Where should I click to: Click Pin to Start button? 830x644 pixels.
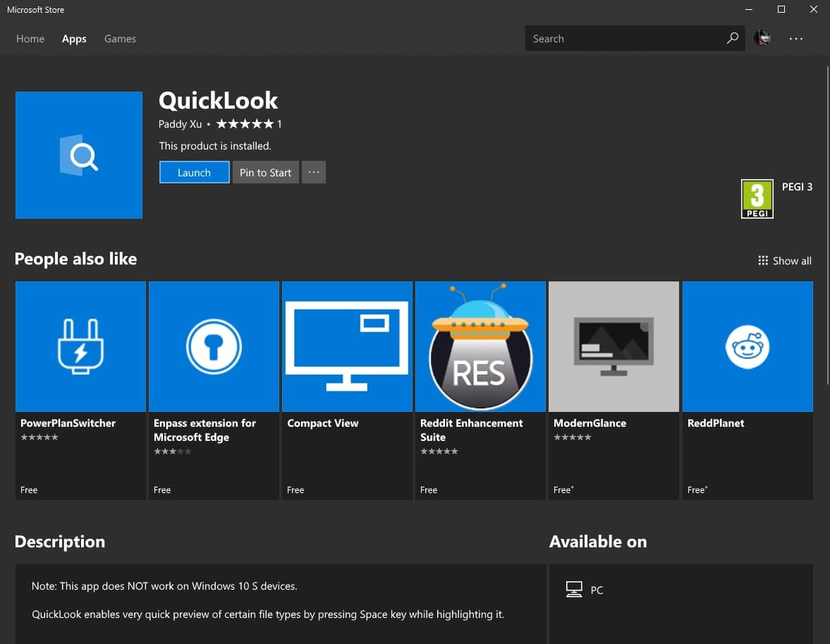[265, 172]
